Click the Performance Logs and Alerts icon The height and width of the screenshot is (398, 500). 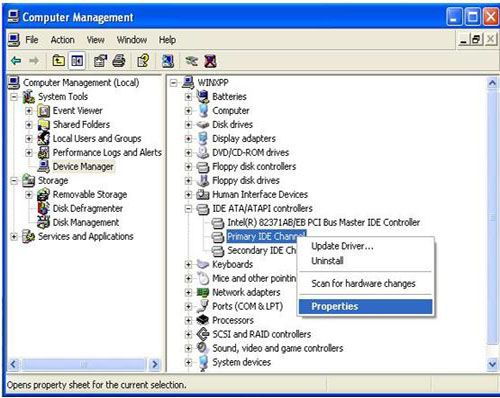pos(44,153)
